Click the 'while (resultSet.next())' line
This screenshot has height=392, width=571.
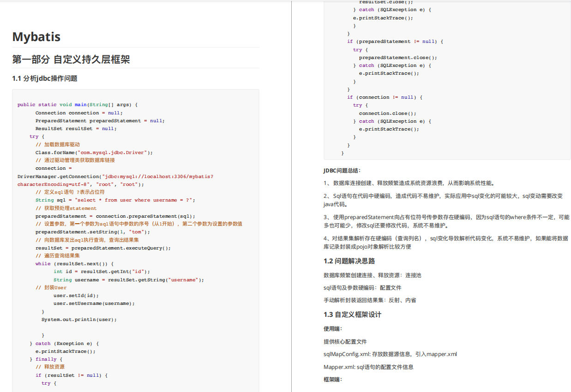pos(74,264)
